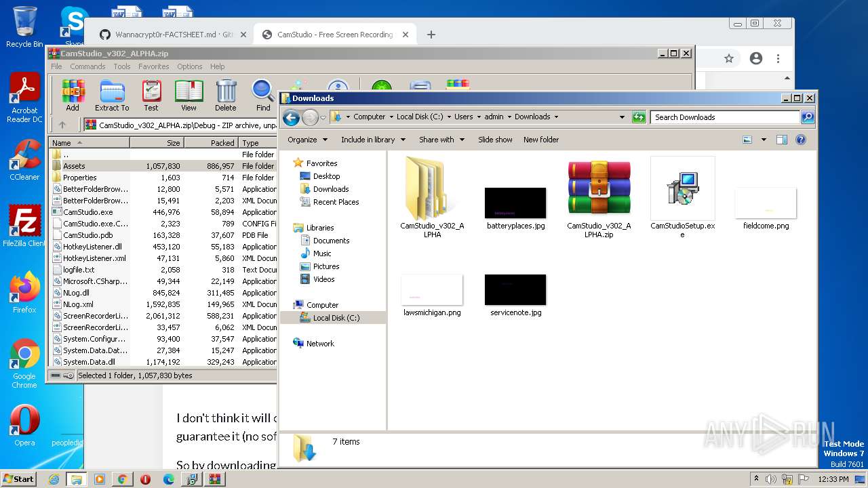This screenshot has height=488, width=868.
Task: Select servicenote.jpg image file
Action: pos(515,295)
